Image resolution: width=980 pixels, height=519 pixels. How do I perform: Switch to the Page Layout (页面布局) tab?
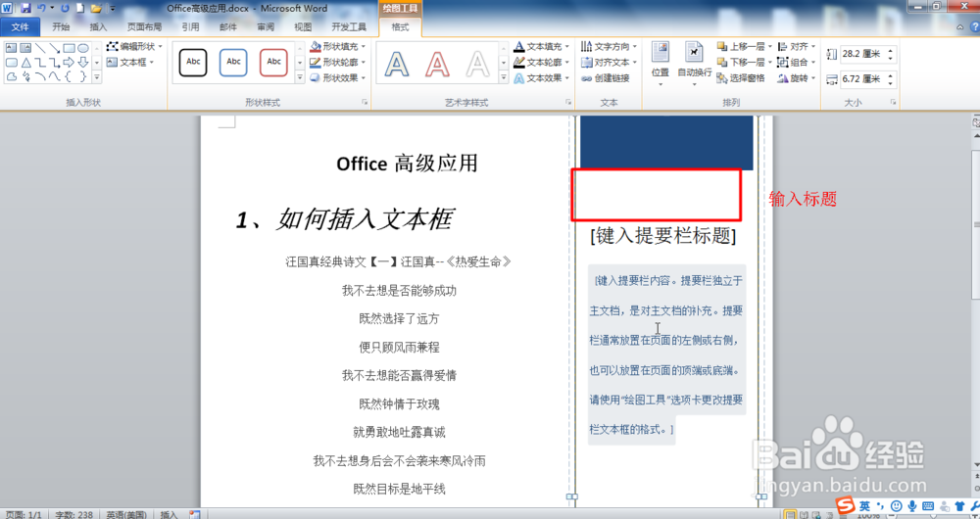tap(144, 26)
